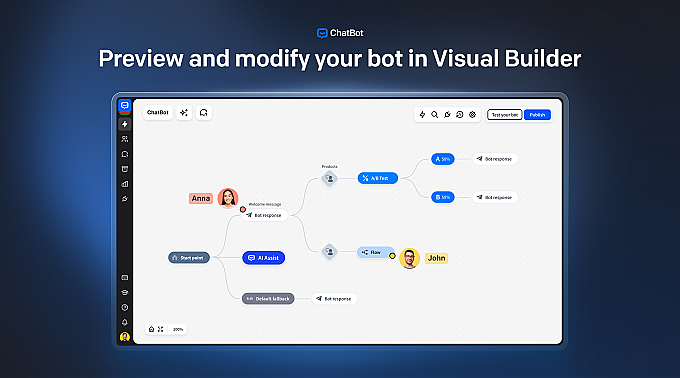Open the help question mark icon in the sidebar
Image resolution: width=680 pixels, height=378 pixels.
click(x=124, y=307)
